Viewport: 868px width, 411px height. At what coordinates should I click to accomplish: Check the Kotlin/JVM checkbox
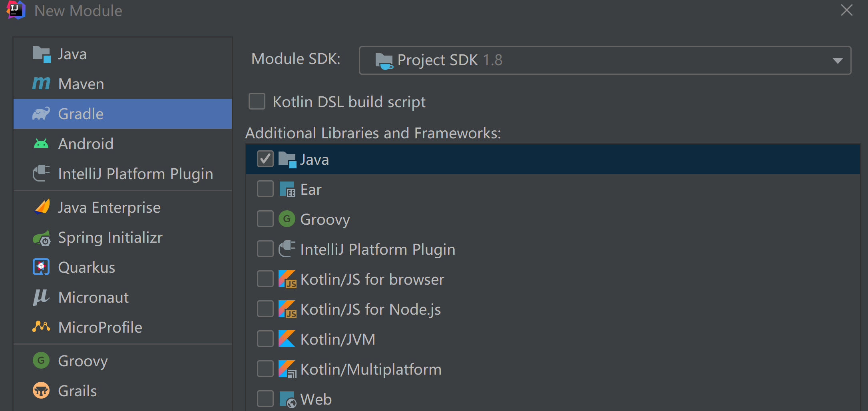tap(265, 339)
